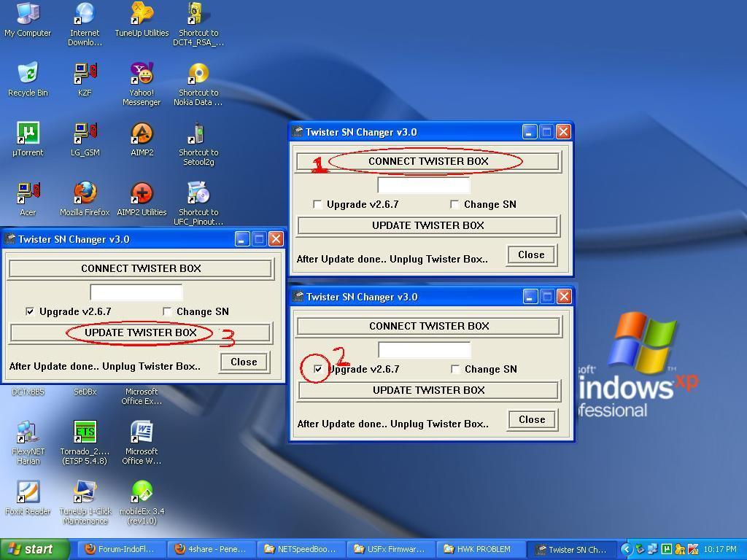Tick Change SN in left Twister window

pos(167,311)
